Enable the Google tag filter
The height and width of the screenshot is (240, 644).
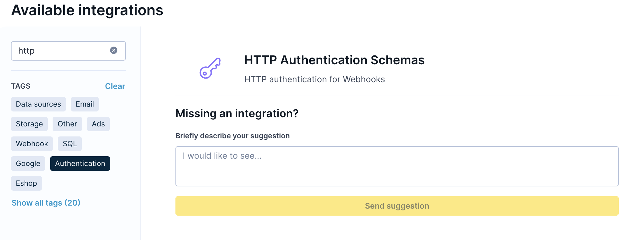[x=28, y=164]
